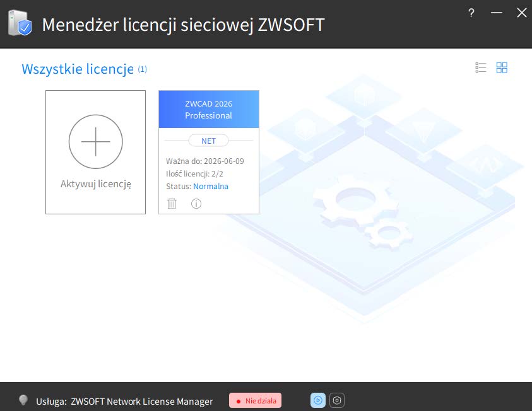
Task: Open help via question mark icon
Action: pos(471,13)
